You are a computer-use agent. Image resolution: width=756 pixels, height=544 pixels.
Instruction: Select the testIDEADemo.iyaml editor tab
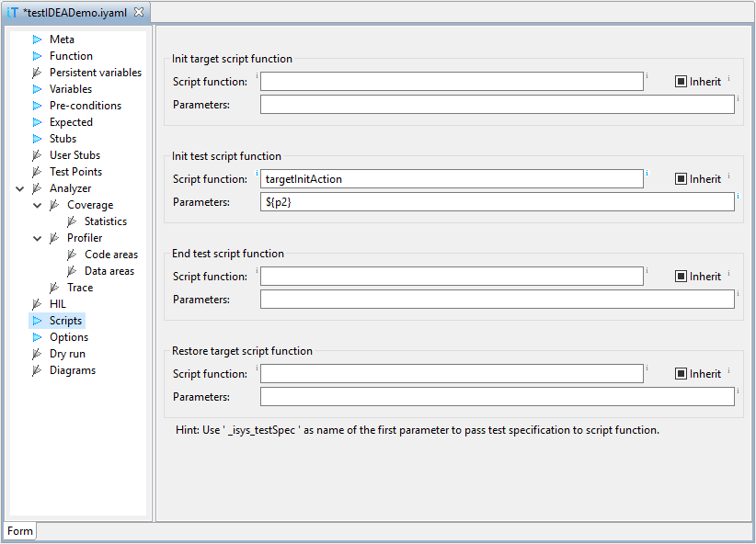coord(74,13)
